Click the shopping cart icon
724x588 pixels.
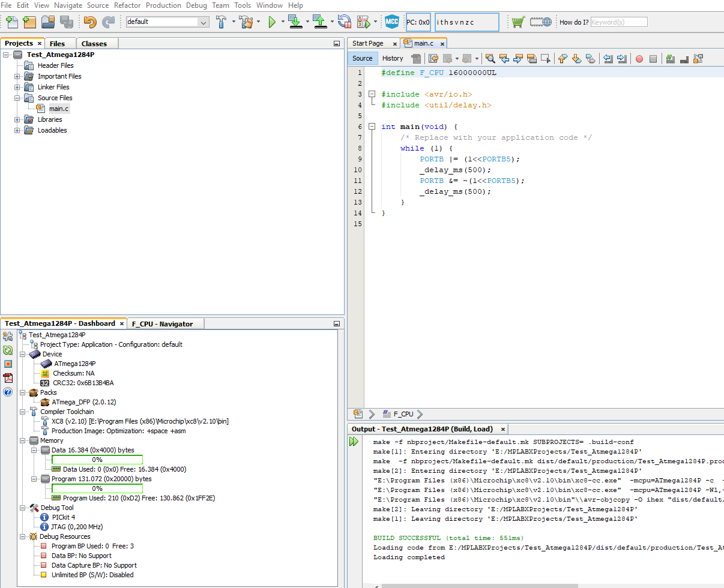tap(517, 22)
